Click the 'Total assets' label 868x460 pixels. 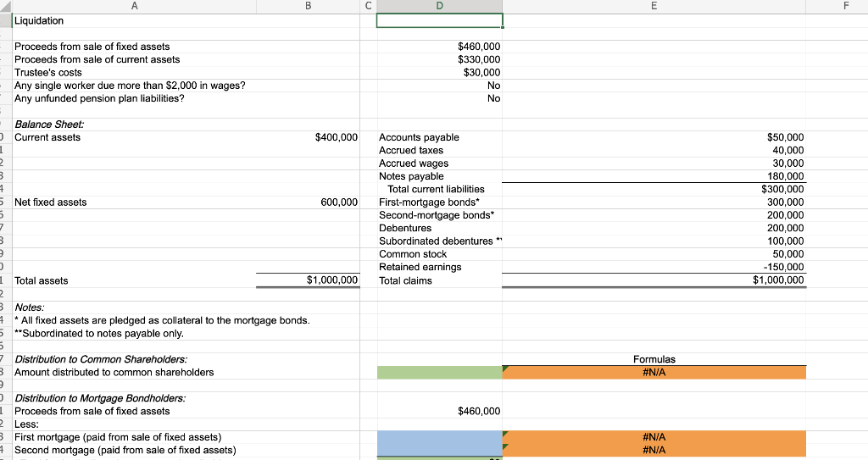41,280
